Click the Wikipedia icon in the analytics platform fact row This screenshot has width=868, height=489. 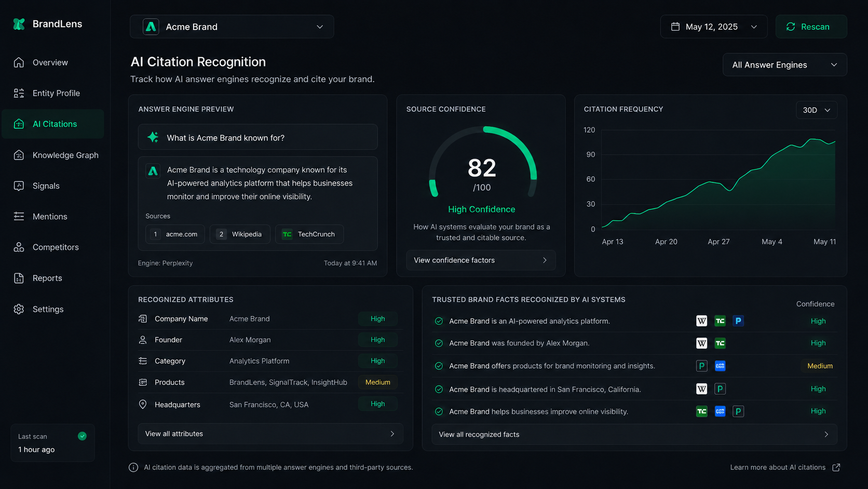[x=701, y=321]
